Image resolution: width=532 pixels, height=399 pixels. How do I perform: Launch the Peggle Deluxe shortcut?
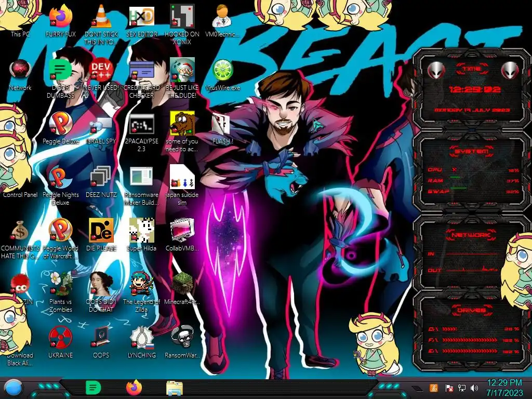pyautogui.click(x=61, y=128)
